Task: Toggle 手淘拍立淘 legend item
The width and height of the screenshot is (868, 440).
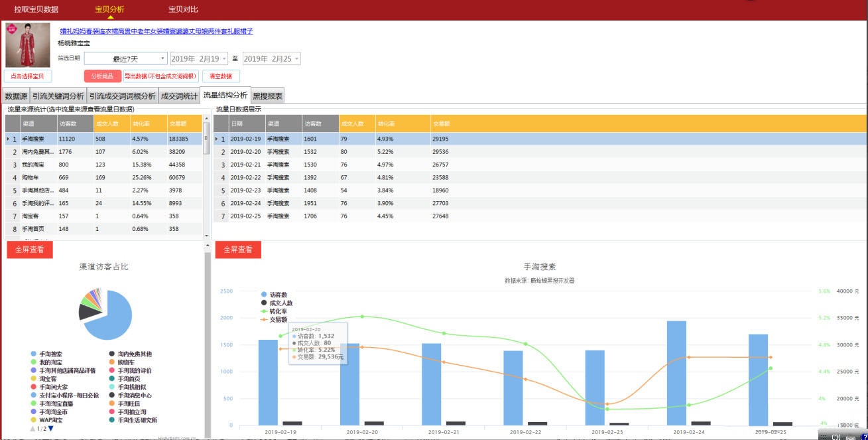Action: click(128, 412)
